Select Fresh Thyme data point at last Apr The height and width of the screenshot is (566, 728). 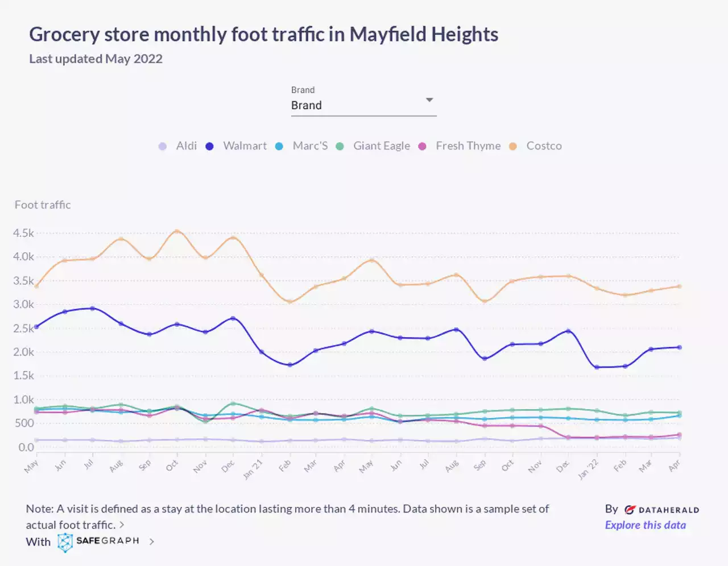click(680, 435)
